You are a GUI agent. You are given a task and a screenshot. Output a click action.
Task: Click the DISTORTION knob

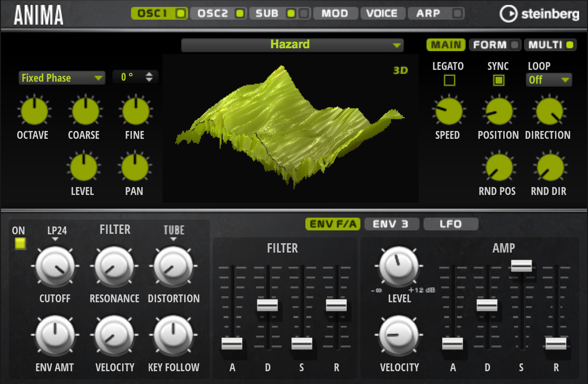coord(173,266)
